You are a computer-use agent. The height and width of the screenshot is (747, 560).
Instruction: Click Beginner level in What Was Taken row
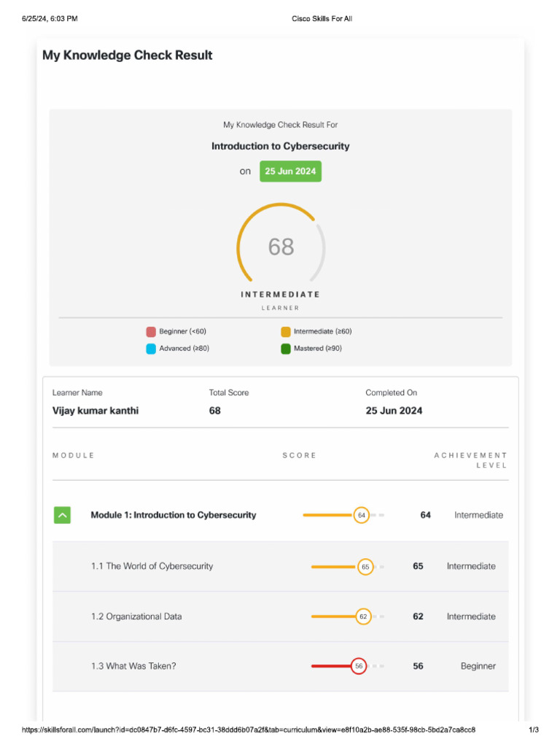pos(478,666)
